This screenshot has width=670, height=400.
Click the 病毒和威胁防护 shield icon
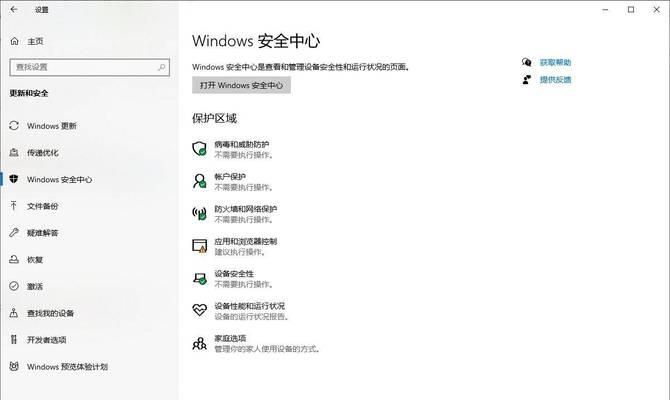200,149
